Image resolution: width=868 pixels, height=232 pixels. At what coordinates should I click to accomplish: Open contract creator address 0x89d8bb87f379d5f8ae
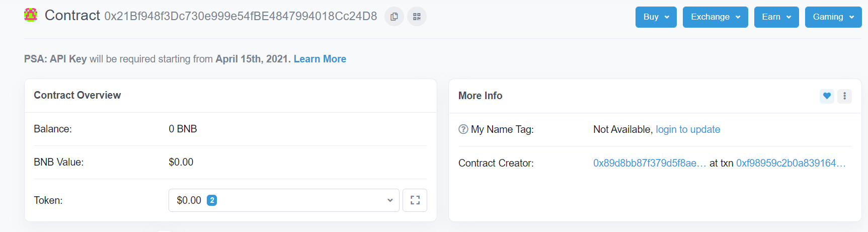click(650, 163)
